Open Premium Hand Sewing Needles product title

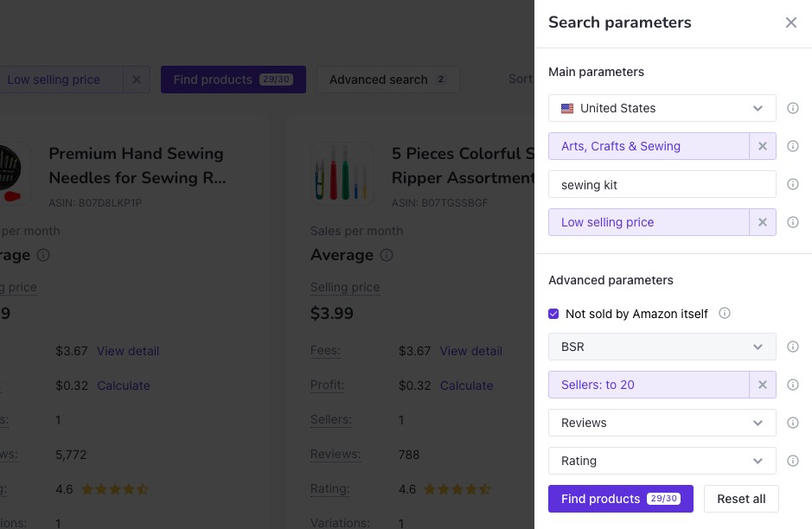point(137,166)
